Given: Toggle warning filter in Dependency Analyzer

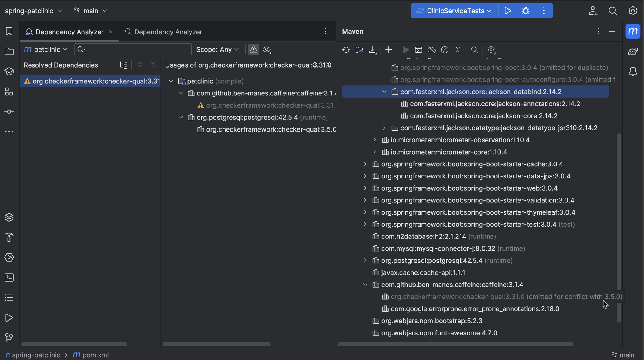Looking at the screenshot, I should (253, 49).
